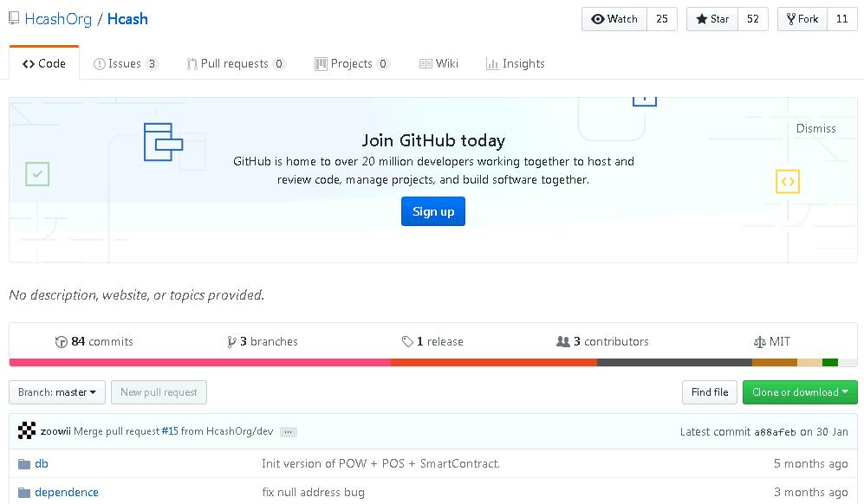The image size is (864, 504).
Task: Click the db folder icon
Action: 24,464
